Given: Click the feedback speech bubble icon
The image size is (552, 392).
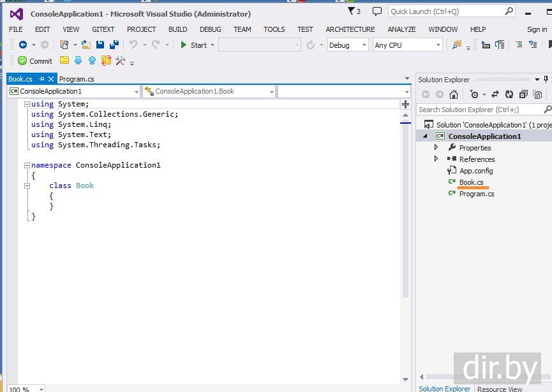Looking at the screenshot, I should [x=377, y=11].
